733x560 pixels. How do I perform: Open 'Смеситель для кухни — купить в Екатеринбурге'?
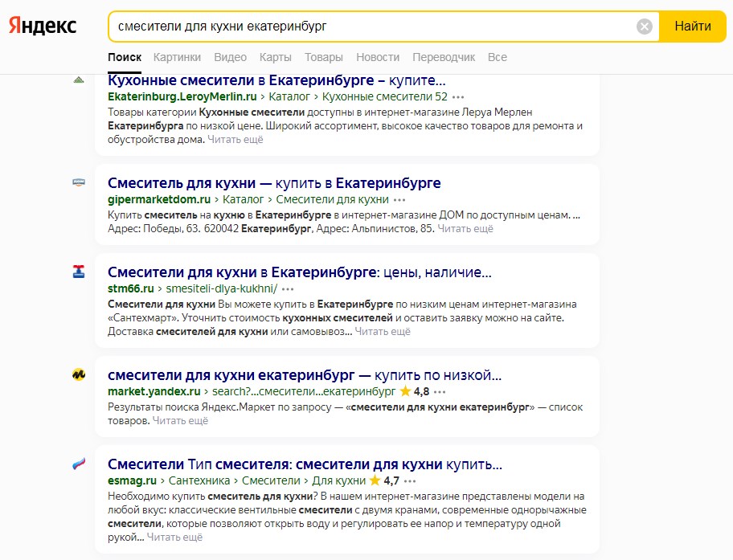[x=274, y=182]
